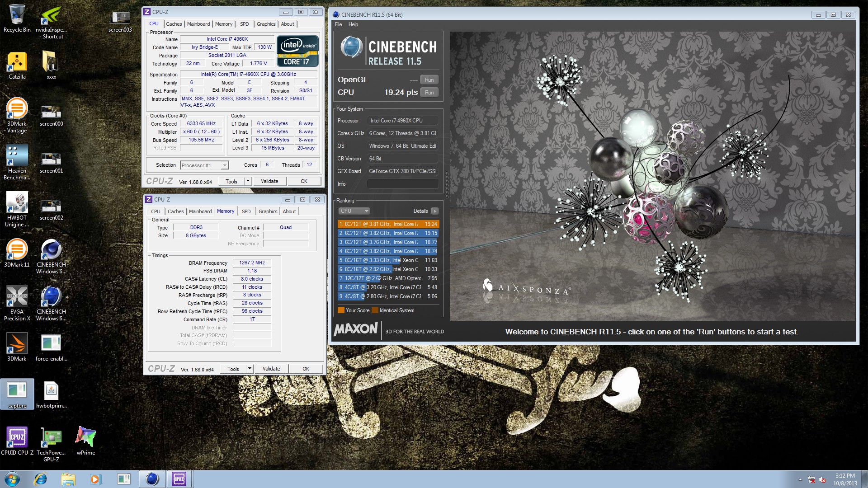Select last ranking entry scoring 5.06

click(388, 296)
